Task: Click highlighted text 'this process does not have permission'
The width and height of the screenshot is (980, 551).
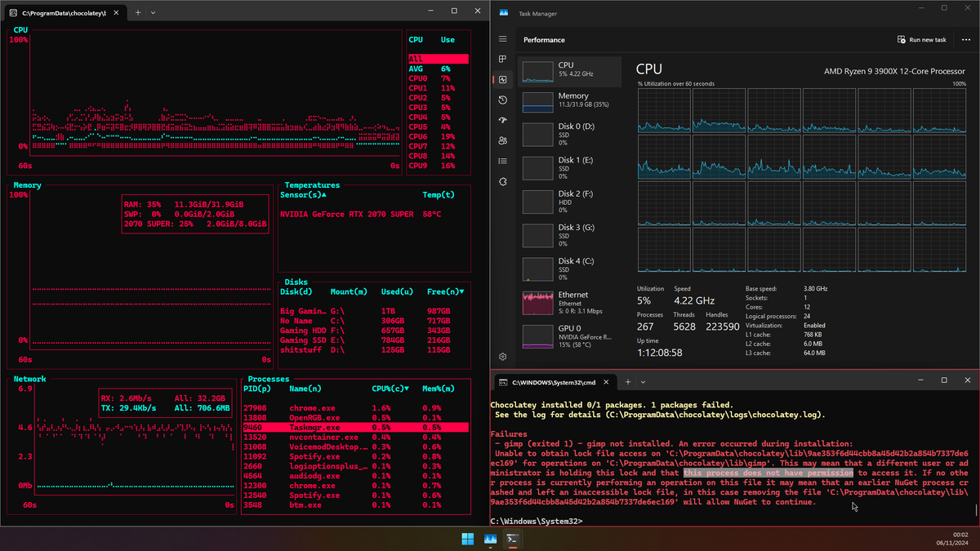Action: click(768, 473)
